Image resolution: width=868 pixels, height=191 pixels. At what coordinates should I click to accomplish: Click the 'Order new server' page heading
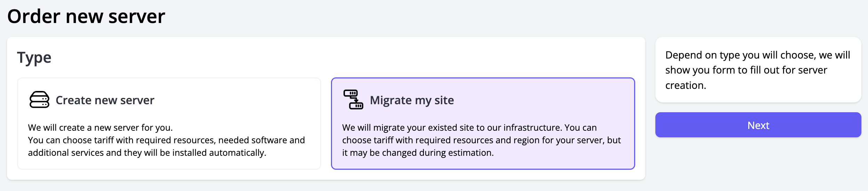click(x=86, y=16)
